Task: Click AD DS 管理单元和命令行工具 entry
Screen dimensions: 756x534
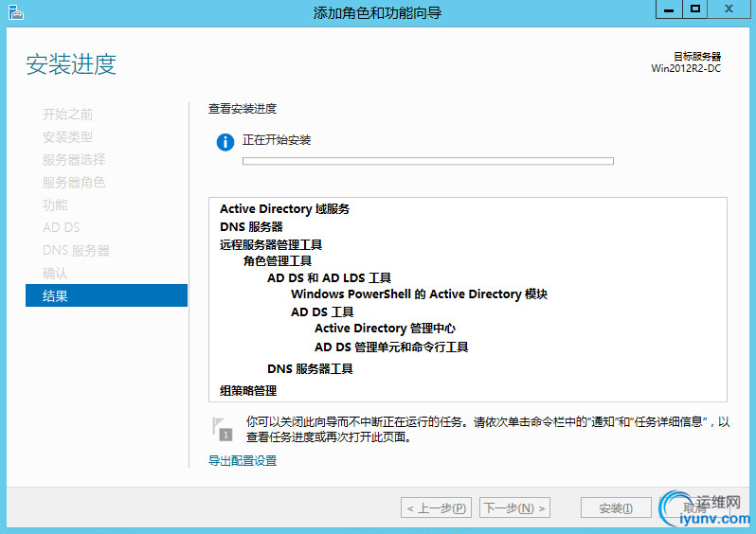Action: tap(391, 347)
